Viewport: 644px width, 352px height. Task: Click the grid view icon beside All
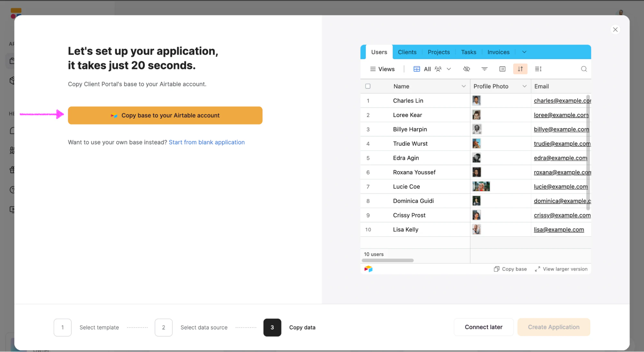pos(417,69)
